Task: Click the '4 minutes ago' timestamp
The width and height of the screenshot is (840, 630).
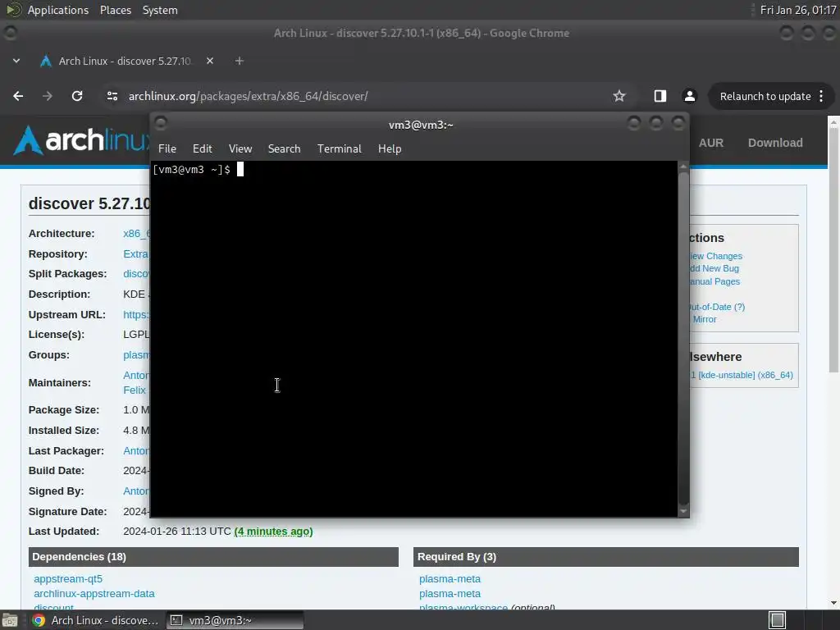Action: tap(273, 532)
